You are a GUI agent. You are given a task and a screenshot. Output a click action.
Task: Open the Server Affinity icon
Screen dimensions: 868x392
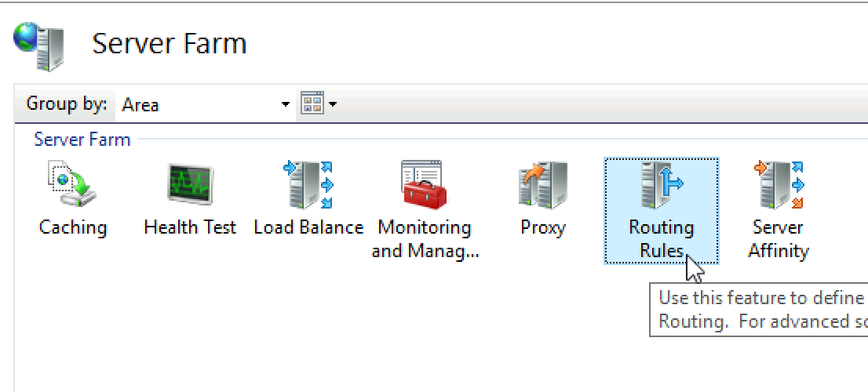pos(779,185)
